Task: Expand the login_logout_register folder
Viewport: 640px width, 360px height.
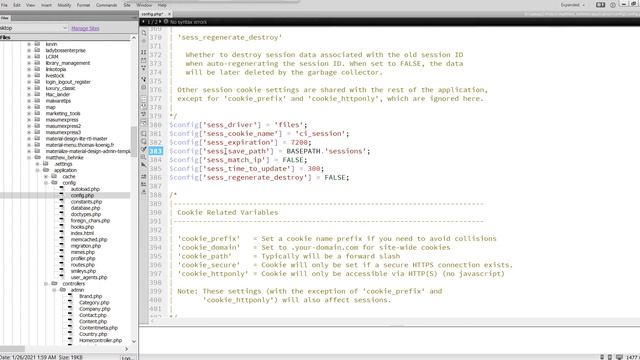Action: 29,82
